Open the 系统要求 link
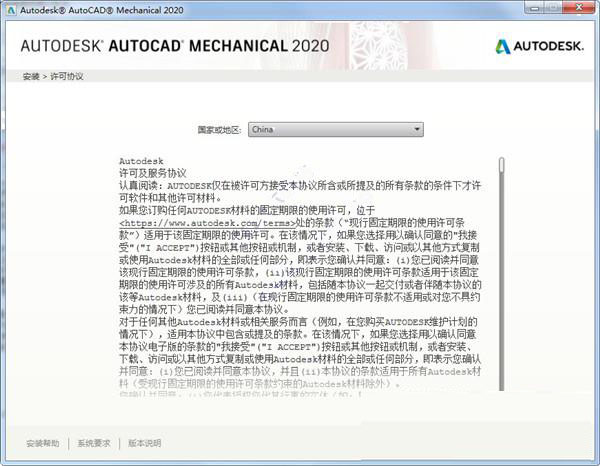 pos(94,443)
